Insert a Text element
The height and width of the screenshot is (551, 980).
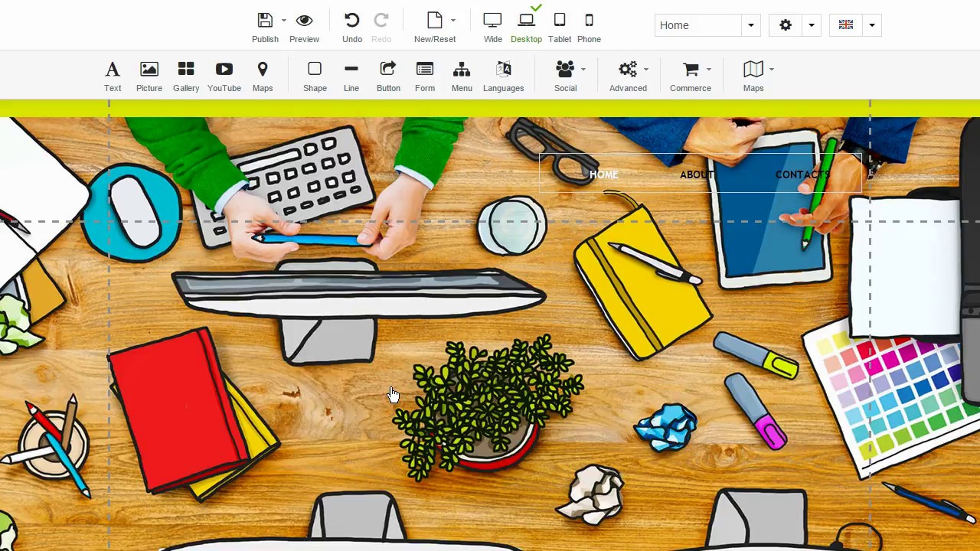tap(113, 77)
